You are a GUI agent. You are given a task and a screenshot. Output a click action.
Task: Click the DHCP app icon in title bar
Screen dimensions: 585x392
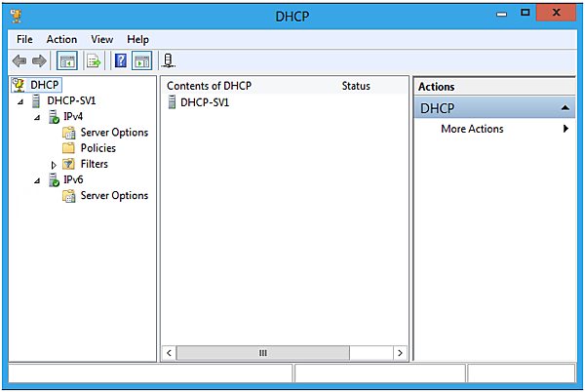click(x=16, y=16)
